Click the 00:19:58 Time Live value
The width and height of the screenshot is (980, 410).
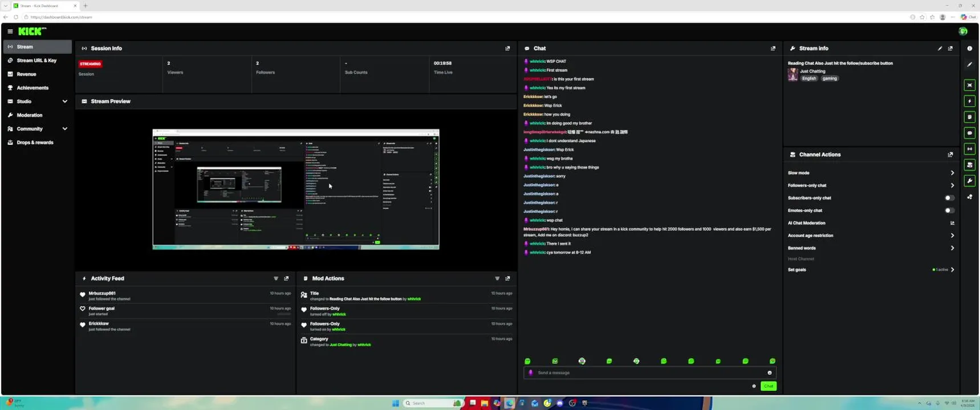point(442,63)
